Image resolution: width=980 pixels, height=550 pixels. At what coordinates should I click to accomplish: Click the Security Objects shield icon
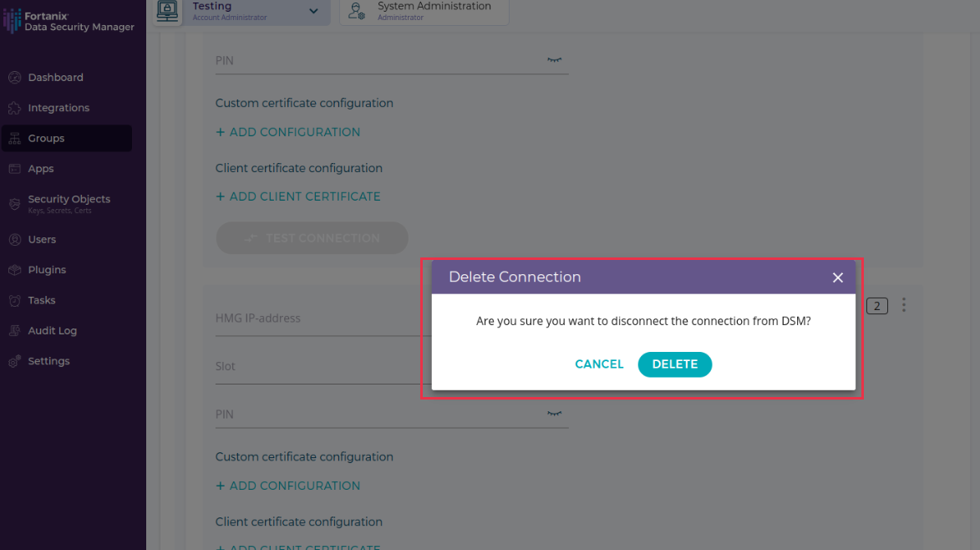[x=14, y=204]
